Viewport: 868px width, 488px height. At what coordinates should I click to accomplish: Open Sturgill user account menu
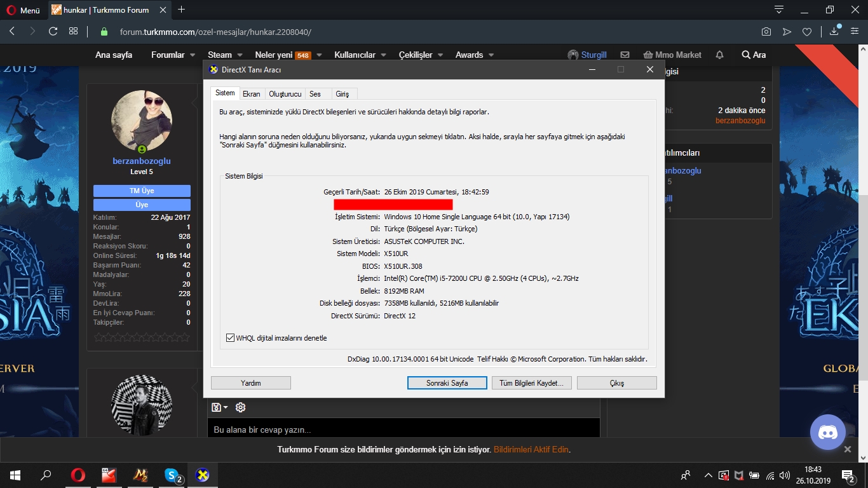pyautogui.click(x=587, y=55)
